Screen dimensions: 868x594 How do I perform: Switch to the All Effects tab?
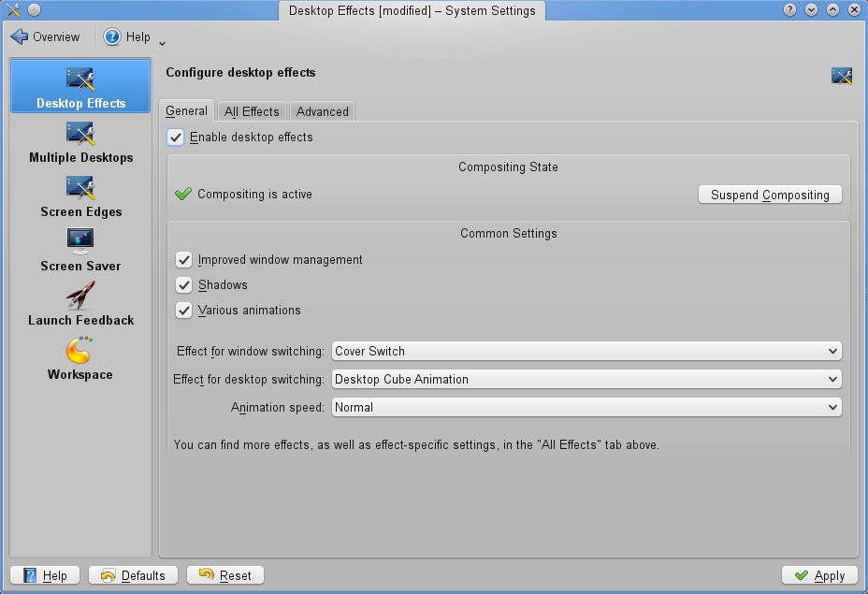click(252, 112)
